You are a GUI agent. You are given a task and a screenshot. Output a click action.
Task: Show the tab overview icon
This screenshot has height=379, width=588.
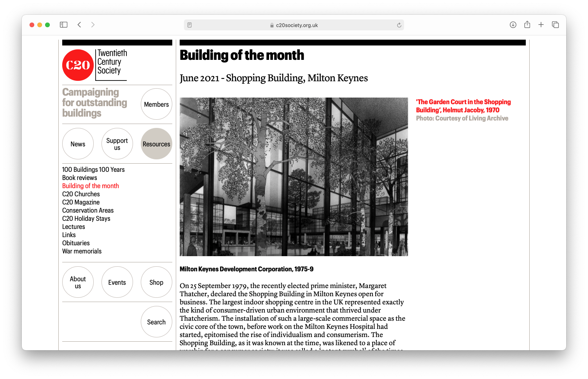point(555,25)
